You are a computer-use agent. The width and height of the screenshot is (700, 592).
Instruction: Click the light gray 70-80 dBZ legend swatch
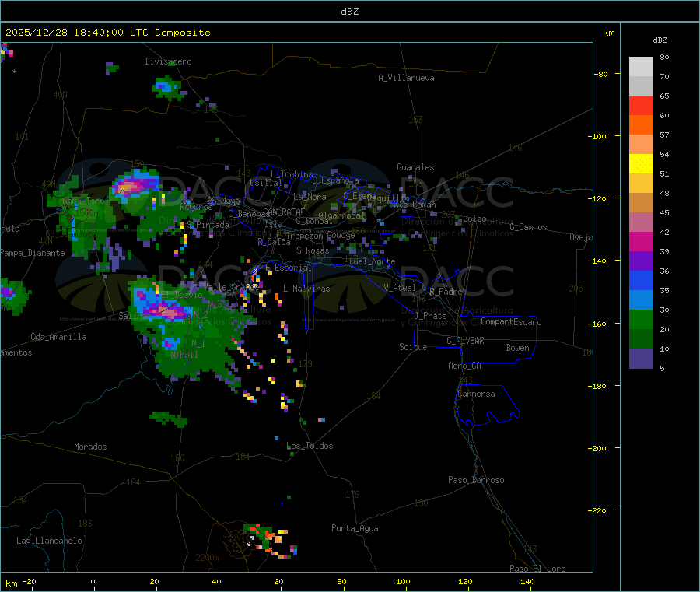tap(641, 67)
